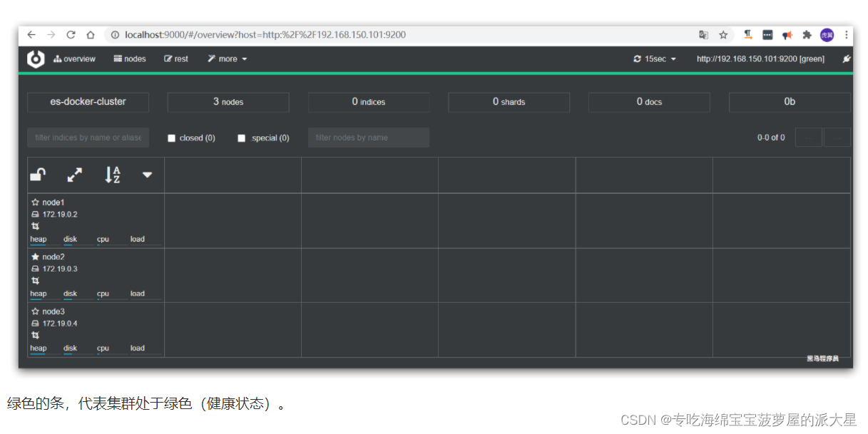The width and height of the screenshot is (868, 434).
Task: Click the host http://192.168.150.101:9200 [green] label
Action: click(760, 59)
